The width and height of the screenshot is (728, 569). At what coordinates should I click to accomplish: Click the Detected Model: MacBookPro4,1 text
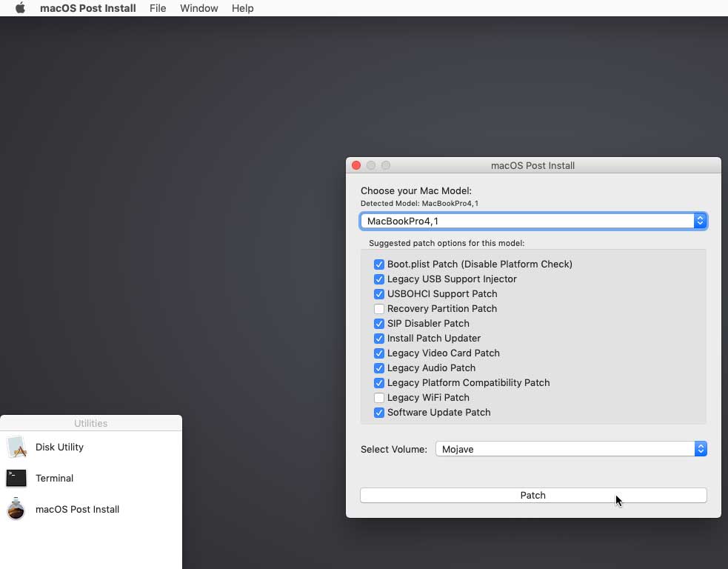(419, 204)
